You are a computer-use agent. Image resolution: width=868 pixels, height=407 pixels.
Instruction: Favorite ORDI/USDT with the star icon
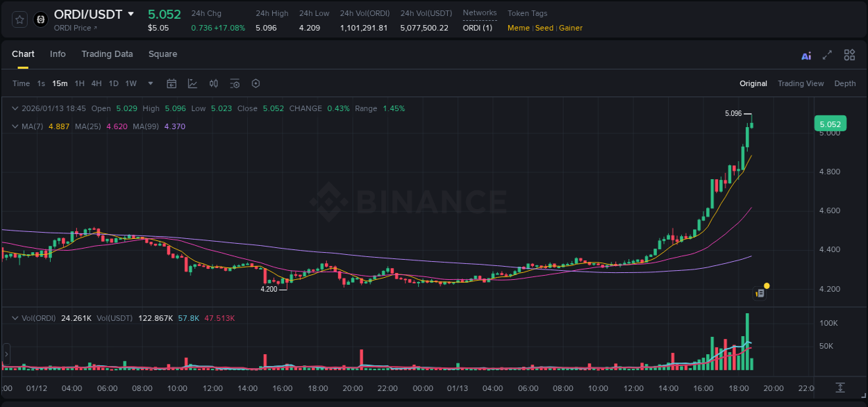point(19,19)
